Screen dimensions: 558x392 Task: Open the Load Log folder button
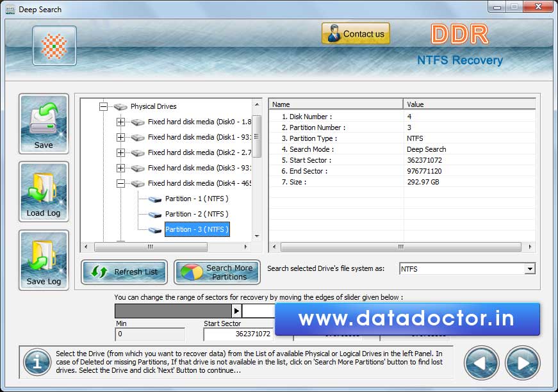pos(44,192)
